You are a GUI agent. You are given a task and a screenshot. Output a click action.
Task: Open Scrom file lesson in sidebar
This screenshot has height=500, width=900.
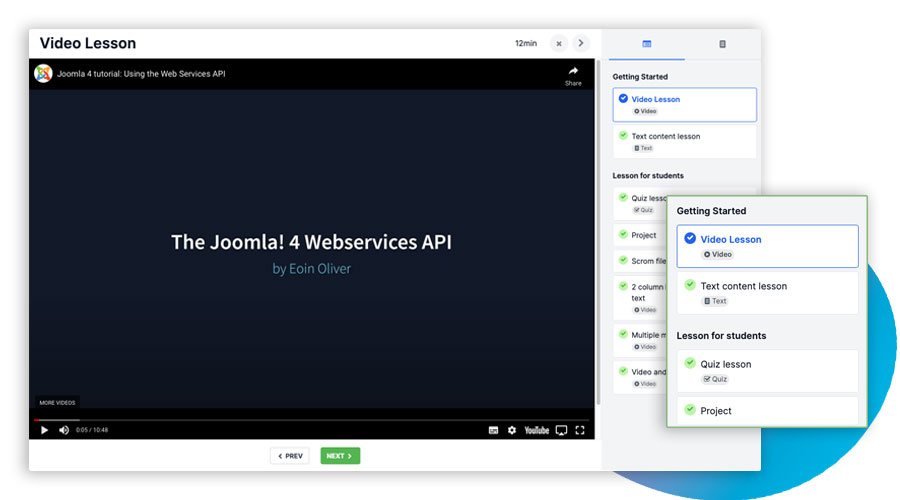pyautogui.click(x=640, y=261)
